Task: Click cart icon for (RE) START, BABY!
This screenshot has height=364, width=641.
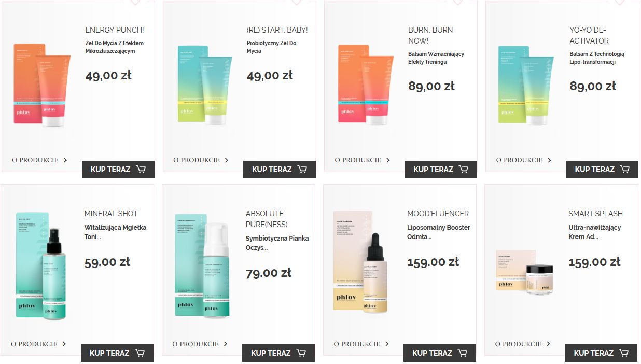Action: click(302, 169)
